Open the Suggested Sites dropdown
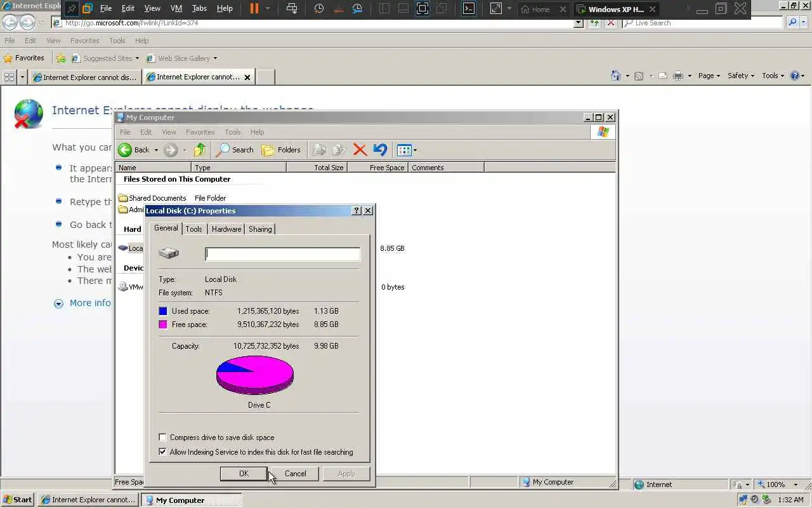 coord(137,58)
